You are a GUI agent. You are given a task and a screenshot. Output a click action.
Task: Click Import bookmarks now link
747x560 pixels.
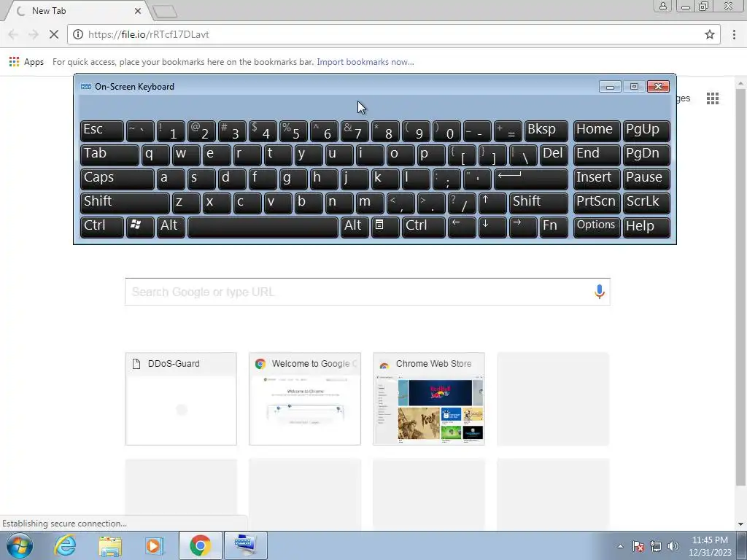click(365, 62)
